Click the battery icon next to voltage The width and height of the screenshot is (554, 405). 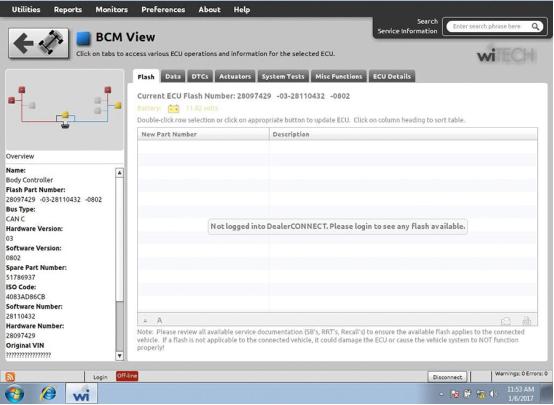pyautogui.click(x=173, y=108)
